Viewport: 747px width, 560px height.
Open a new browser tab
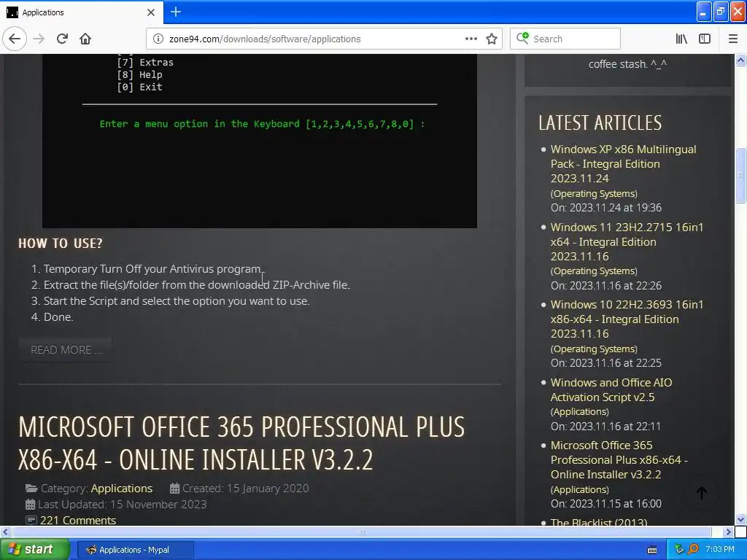pyautogui.click(x=175, y=12)
